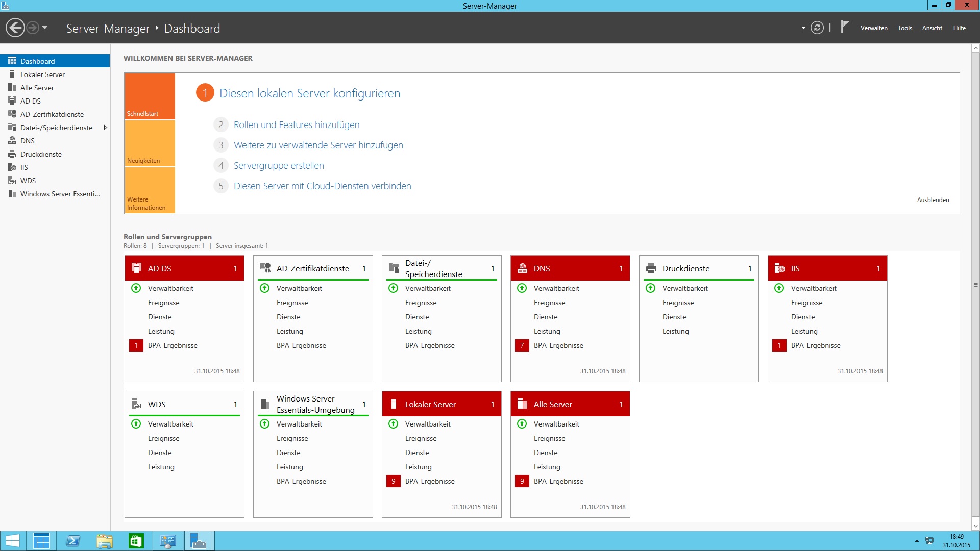Screen dimensions: 980x551
Task: Click DNS sidebar icon
Action: (x=12, y=141)
